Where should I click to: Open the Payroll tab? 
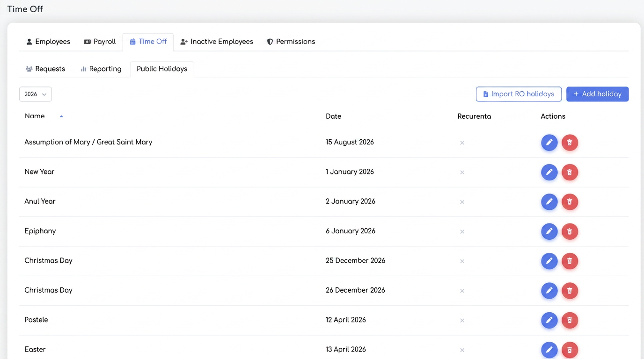100,42
